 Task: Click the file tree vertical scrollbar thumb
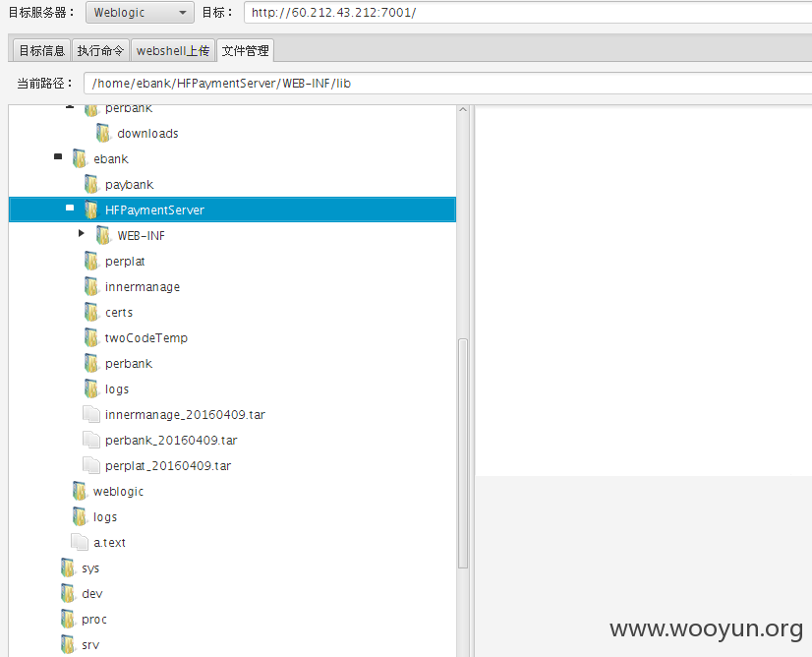(x=463, y=453)
